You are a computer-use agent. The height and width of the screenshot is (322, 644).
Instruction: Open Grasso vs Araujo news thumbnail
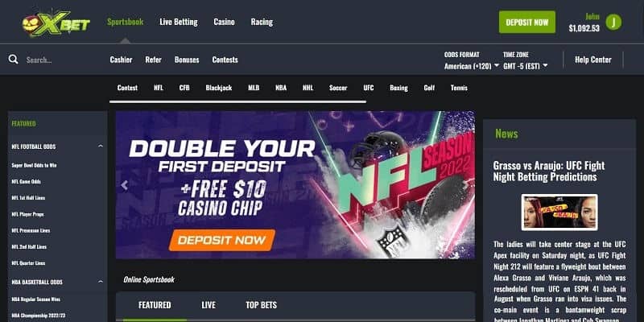pyautogui.click(x=559, y=213)
